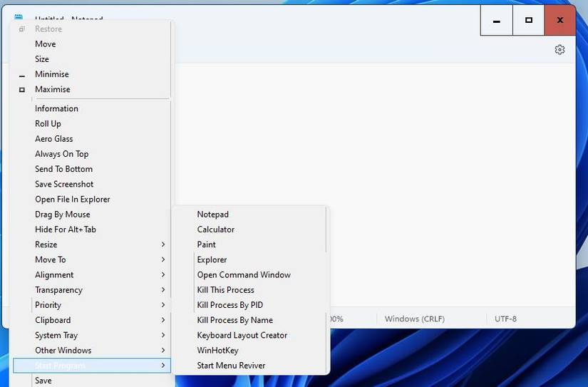This screenshot has width=588, height=387.
Task: Enable Aero Glass for this window
Action: [x=91, y=139]
